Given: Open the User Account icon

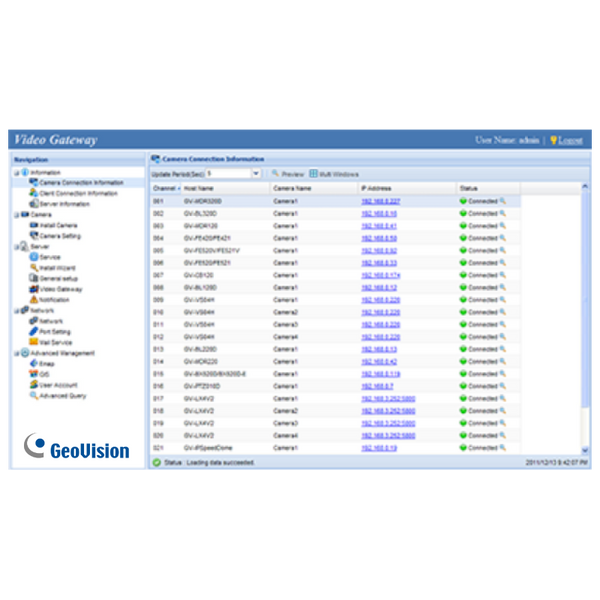Looking at the screenshot, I should pyautogui.click(x=34, y=384).
